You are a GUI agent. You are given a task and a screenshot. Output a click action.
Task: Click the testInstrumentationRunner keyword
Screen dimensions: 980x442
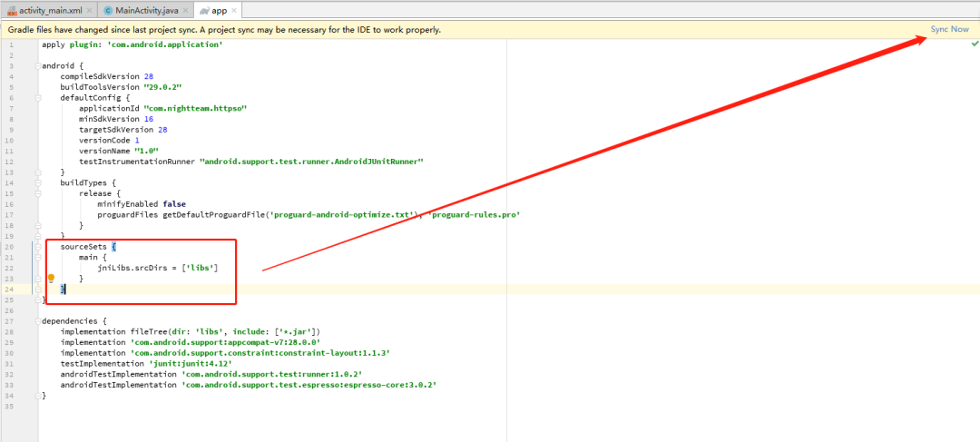point(138,162)
